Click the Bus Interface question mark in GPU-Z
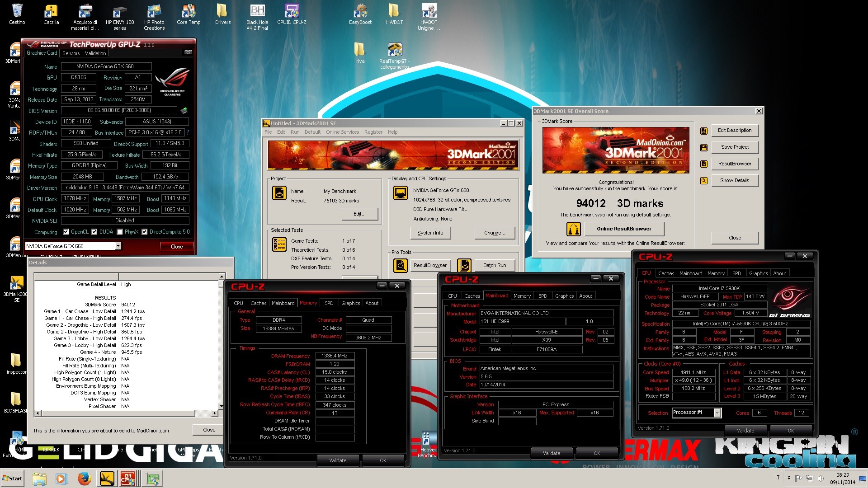The image size is (868, 488). point(188,132)
